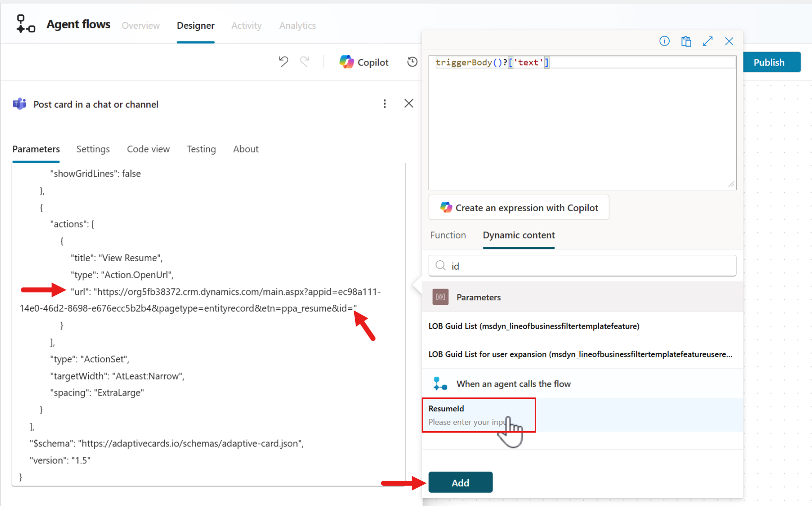Switch to the Settings tab
The width and height of the screenshot is (812, 506).
93,149
